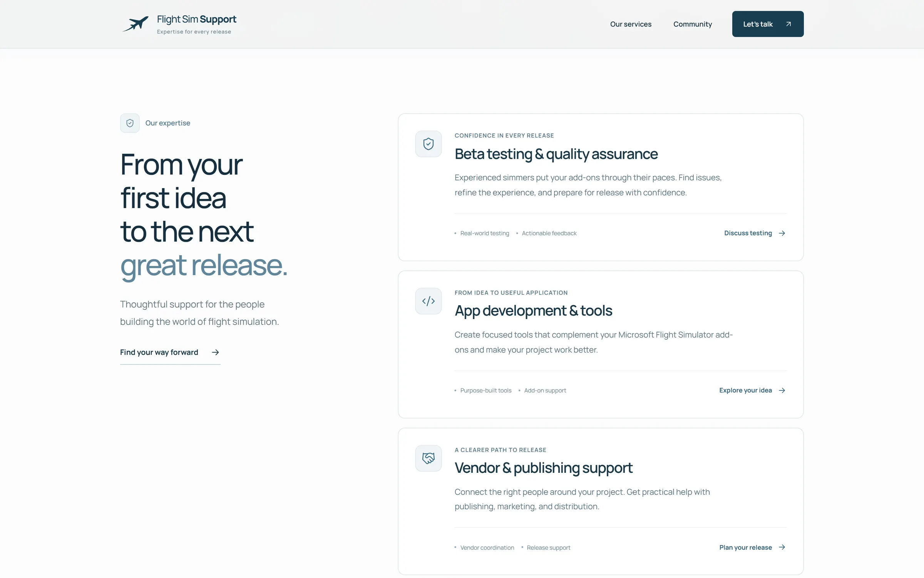Click the Real-world testing tag
Screen dimensions: 924x578
point(484,233)
